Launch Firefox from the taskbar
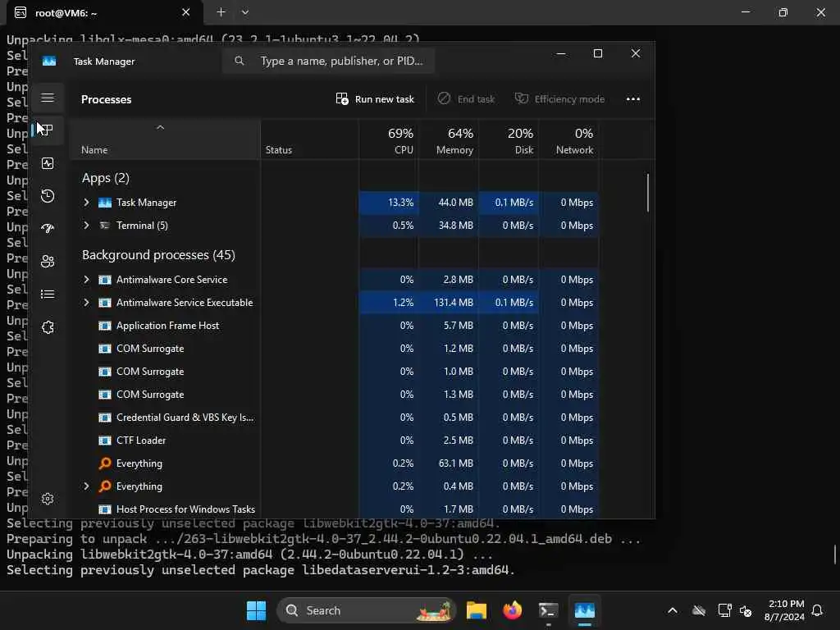The image size is (840, 630). pos(513,610)
